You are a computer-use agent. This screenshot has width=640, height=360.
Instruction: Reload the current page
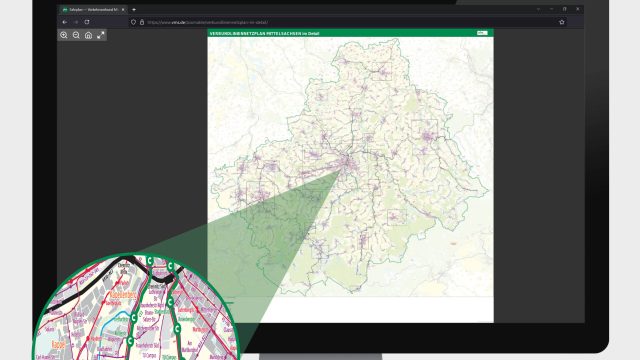coord(87,22)
